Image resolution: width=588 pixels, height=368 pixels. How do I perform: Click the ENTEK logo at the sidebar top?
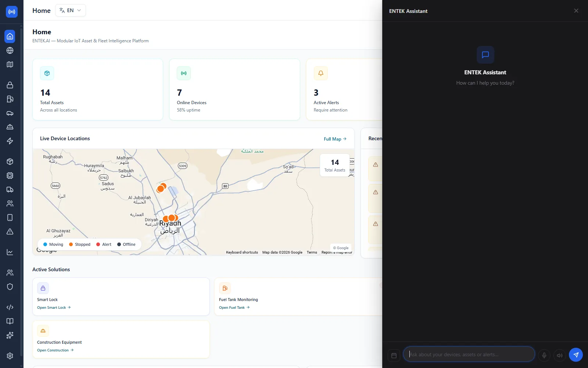[12, 12]
